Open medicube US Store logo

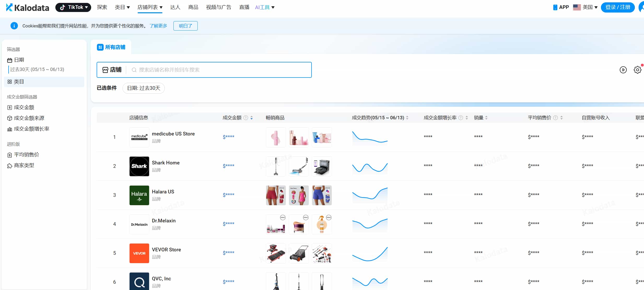click(x=139, y=137)
